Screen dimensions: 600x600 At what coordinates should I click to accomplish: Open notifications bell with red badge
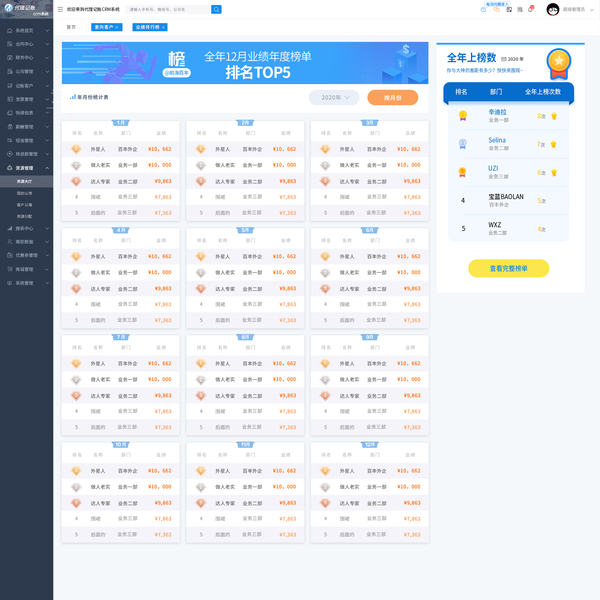tap(530, 9)
